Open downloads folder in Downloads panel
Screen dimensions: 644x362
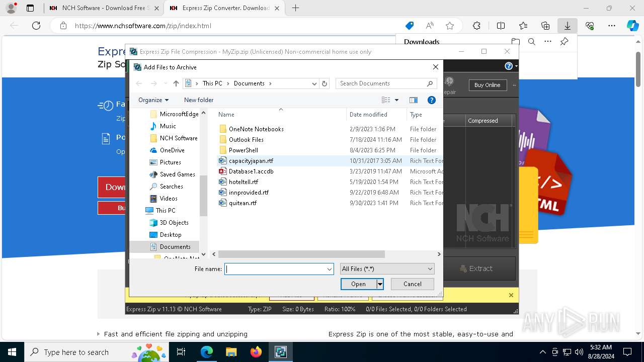click(x=515, y=42)
